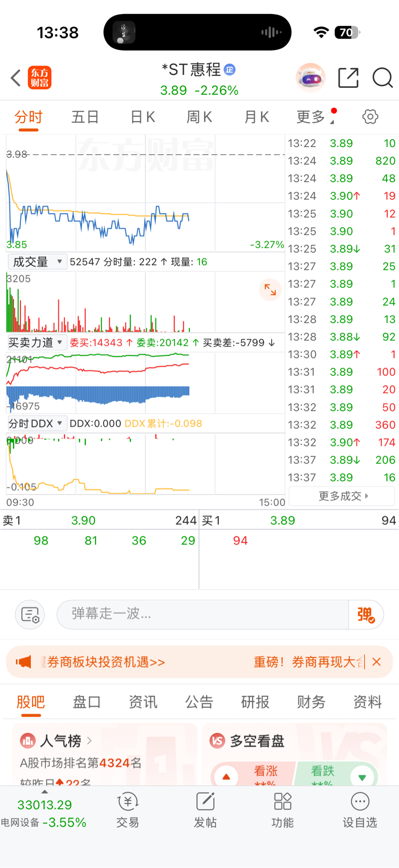Open the 资料 tab
This screenshot has width=399, height=868.
(367, 702)
